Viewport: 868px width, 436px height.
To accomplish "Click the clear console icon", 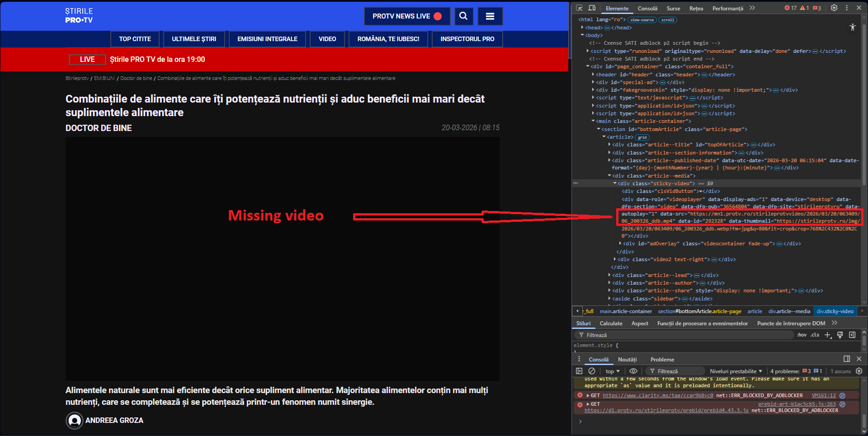I will [592, 371].
